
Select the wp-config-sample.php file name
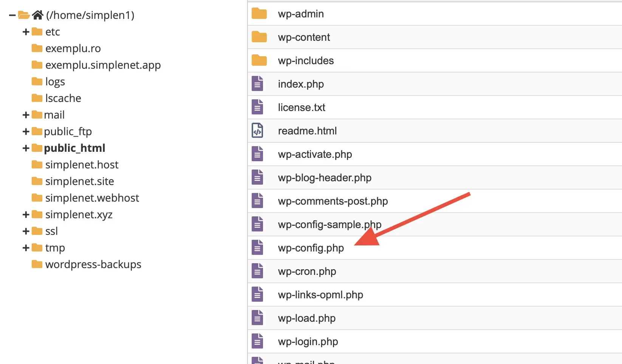tap(330, 225)
